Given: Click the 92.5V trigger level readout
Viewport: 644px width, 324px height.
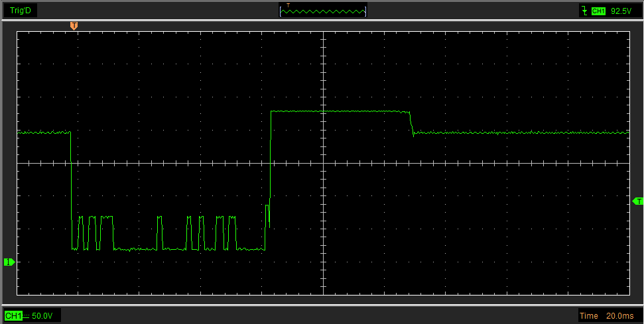Looking at the screenshot, I should click(621, 11).
